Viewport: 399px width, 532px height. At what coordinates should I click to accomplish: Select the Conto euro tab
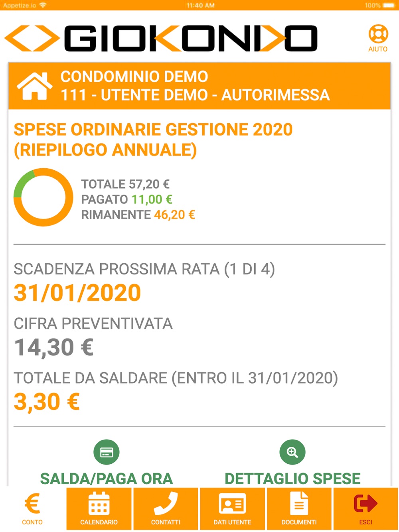(32, 503)
